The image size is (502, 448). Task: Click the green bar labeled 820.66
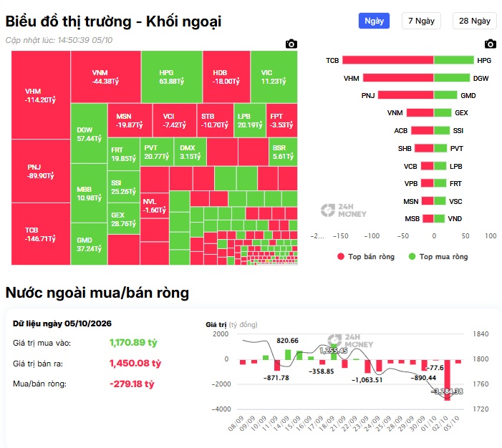point(288,354)
